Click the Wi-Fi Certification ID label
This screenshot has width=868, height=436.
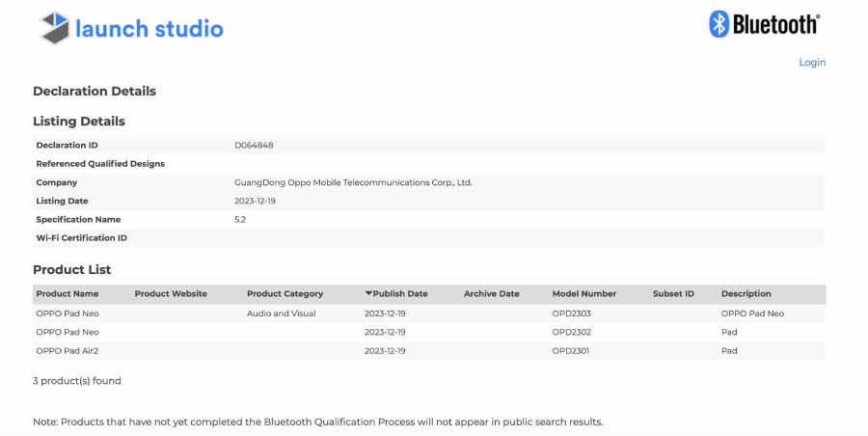pos(81,238)
